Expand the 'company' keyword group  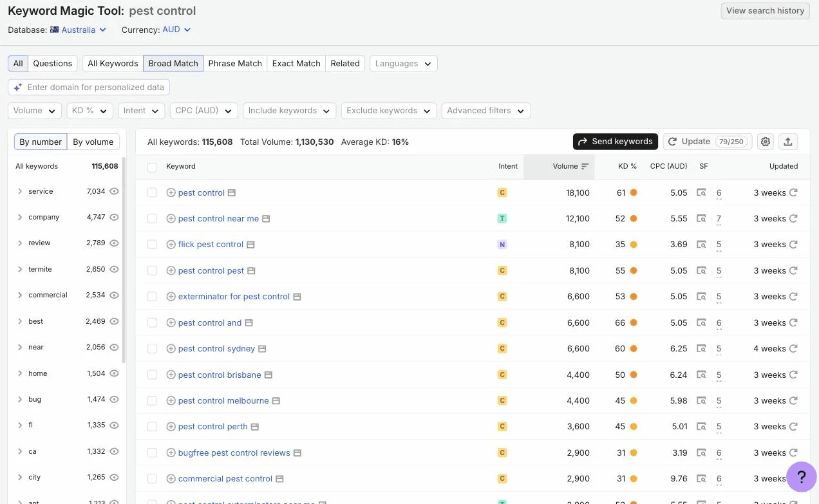(x=20, y=217)
